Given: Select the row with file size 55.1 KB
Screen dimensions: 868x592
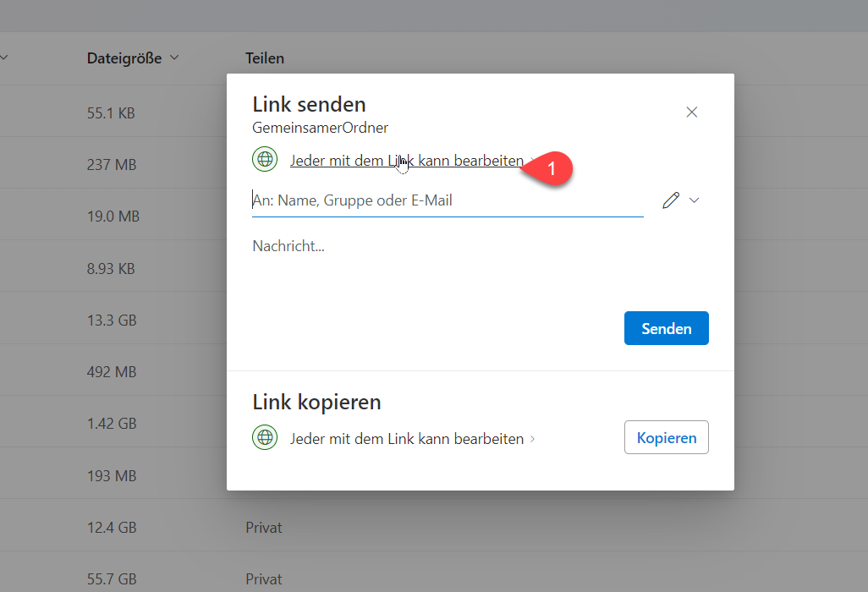Looking at the screenshot, I should click(111, 112).
